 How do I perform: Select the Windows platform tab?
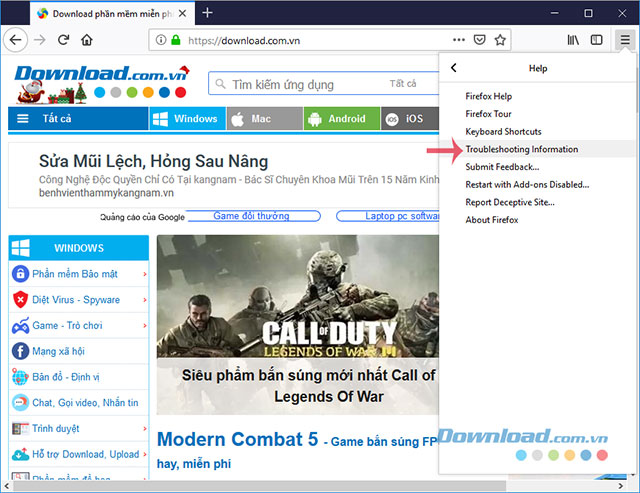187,118
